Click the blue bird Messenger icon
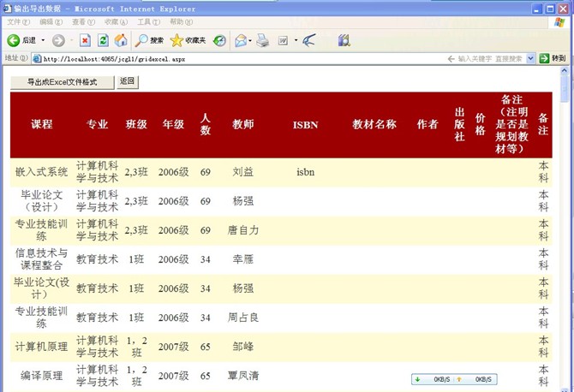The width and height of the screenshot is (574, 392). coord(309,40)
